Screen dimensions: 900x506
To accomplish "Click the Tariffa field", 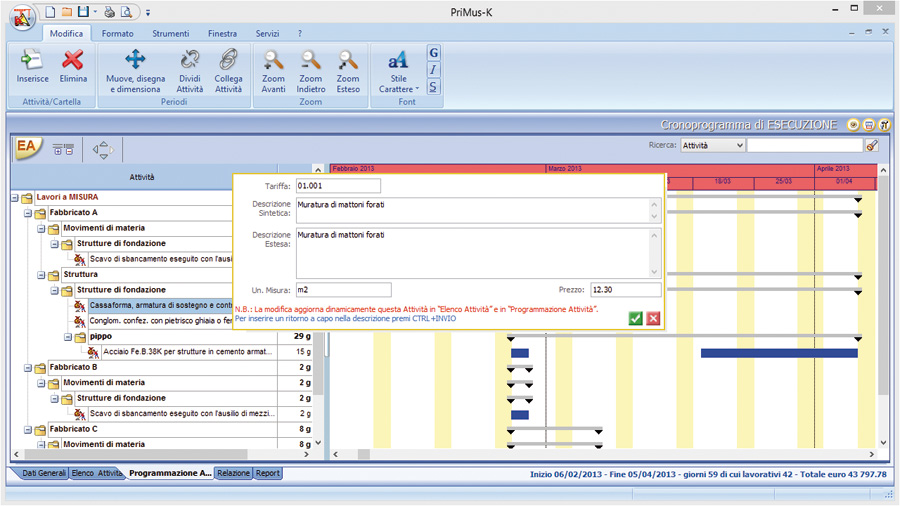I will pos(338,186).
